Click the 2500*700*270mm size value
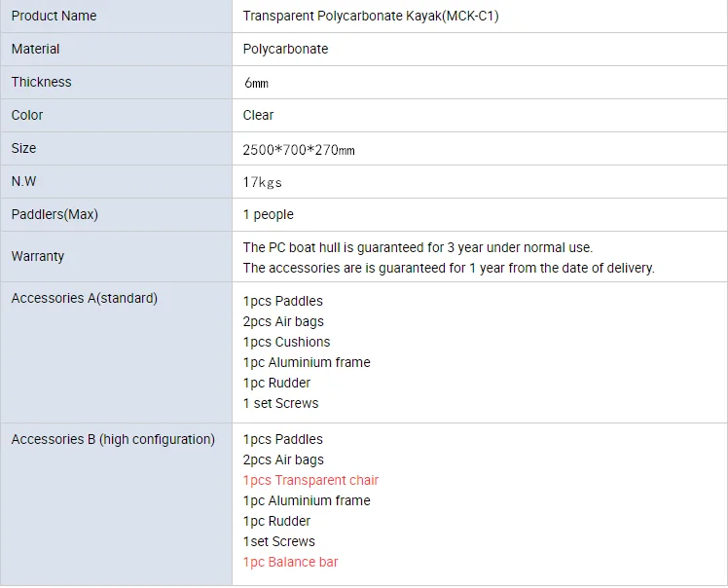The height and width of the screenshot is (588, 728). tap(298, 150)
